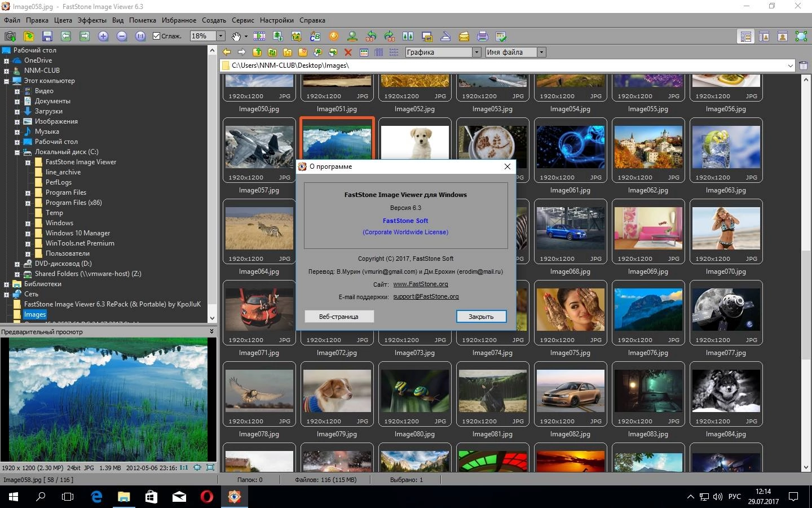Viewport: 812px width, 508px height.
Task: Expand the Библиотеки tree node
Action: (x=6, y=284)
